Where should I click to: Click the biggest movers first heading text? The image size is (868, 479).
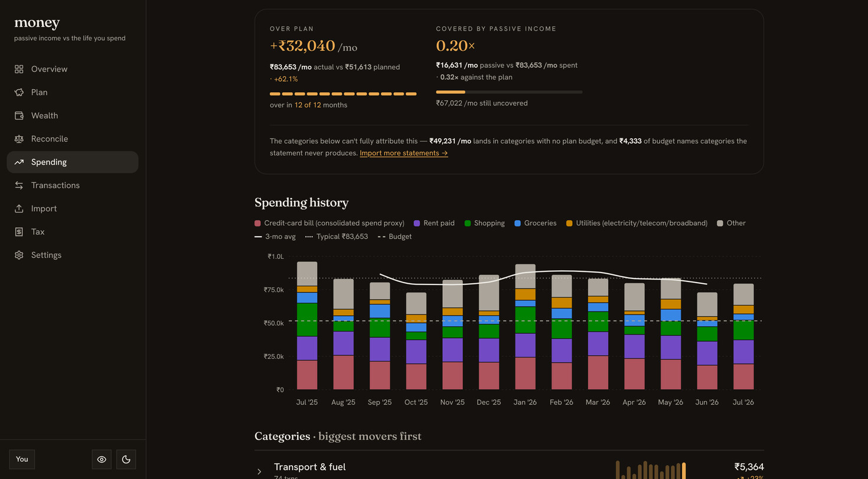370,437
